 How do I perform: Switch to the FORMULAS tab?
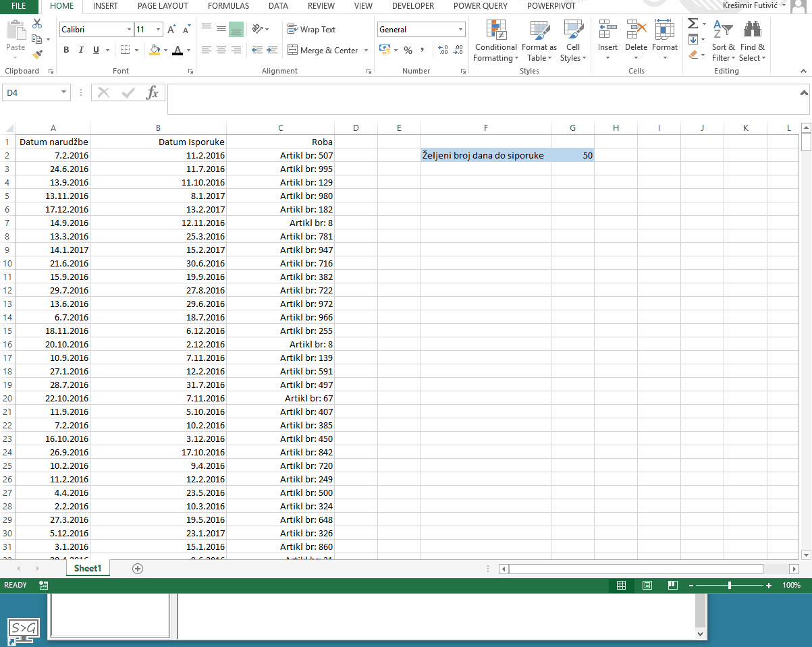[x=228, y=6]
